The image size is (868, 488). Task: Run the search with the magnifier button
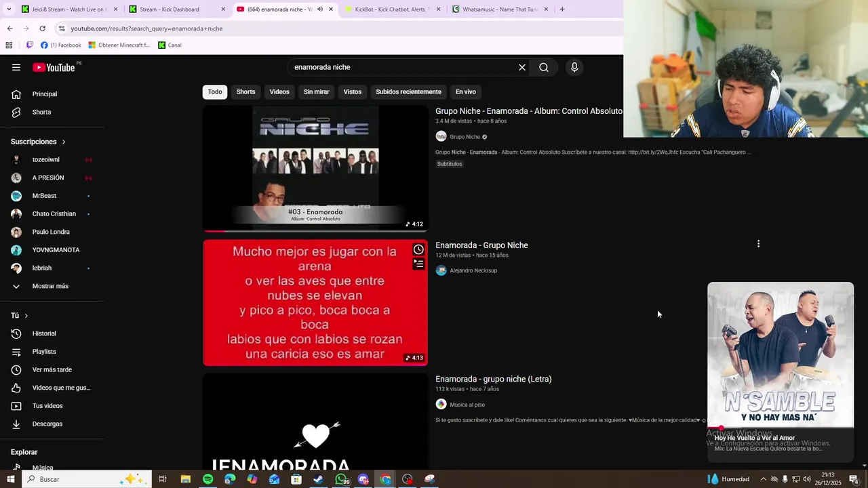click(x=544, y=67)
